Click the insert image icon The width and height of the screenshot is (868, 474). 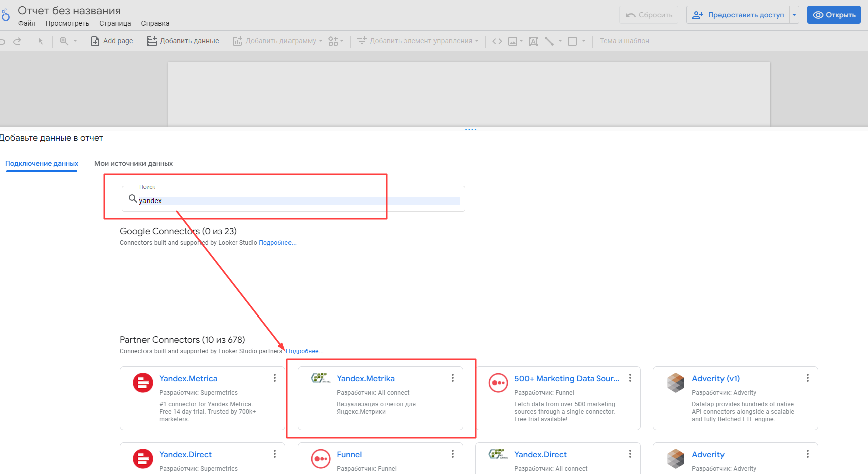[513, 41]
